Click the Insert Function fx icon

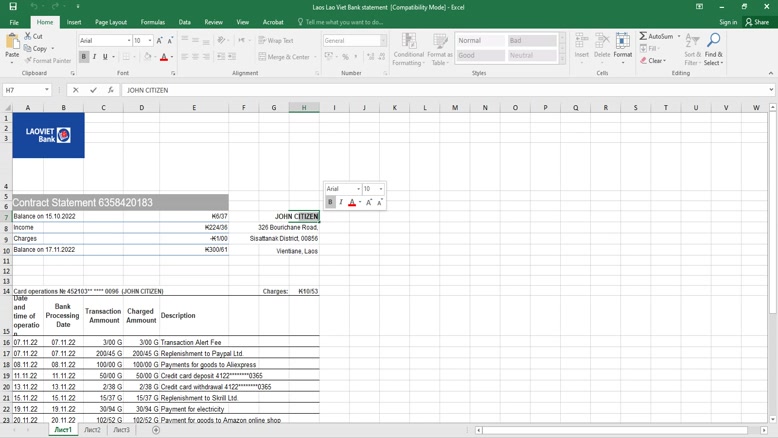click(x=111, y=90)
